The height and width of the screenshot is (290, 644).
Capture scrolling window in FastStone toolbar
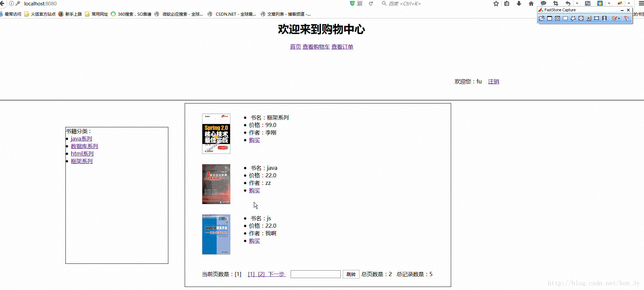[589, 18]
